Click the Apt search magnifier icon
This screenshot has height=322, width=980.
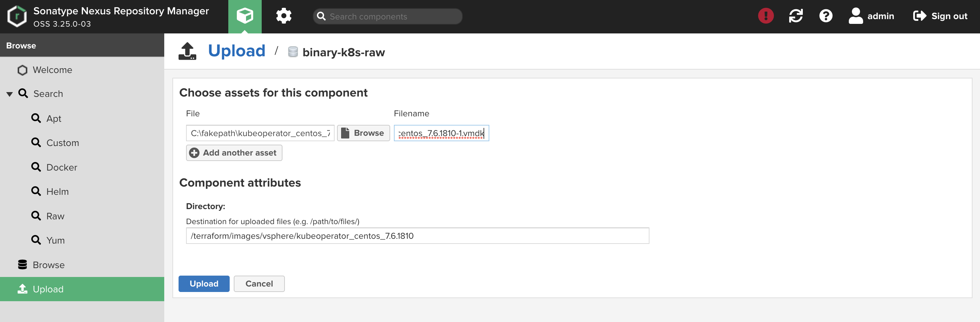tap(36, 118)
